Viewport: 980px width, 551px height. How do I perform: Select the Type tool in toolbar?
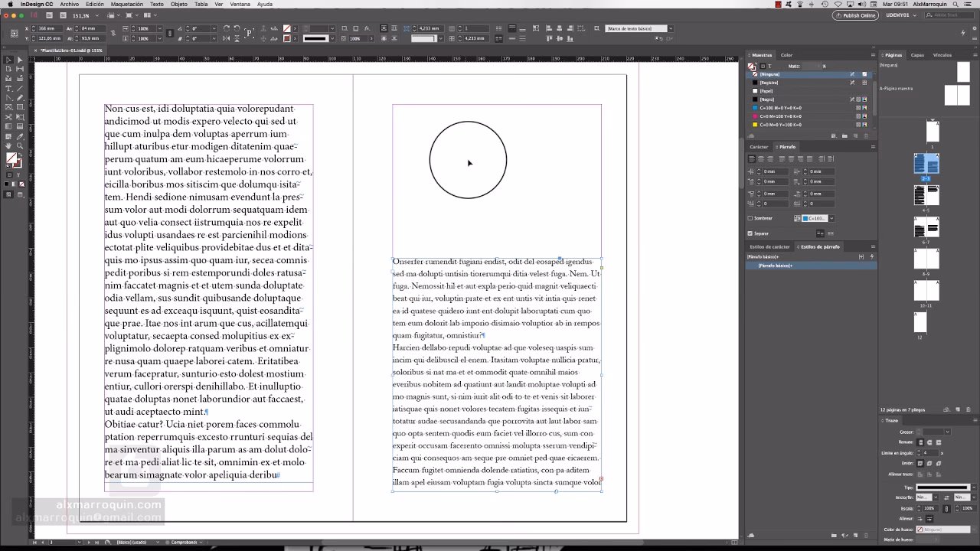[8, 88]
